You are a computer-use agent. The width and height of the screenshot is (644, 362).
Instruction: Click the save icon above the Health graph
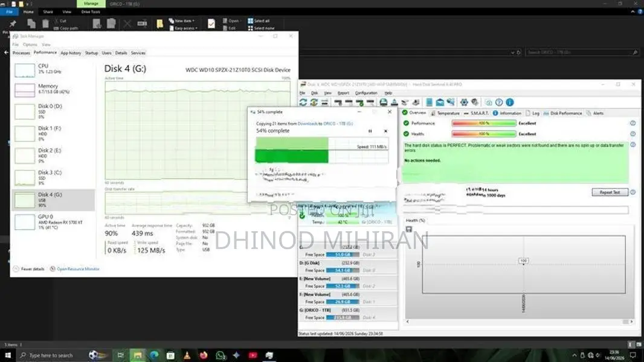[408, 229]
